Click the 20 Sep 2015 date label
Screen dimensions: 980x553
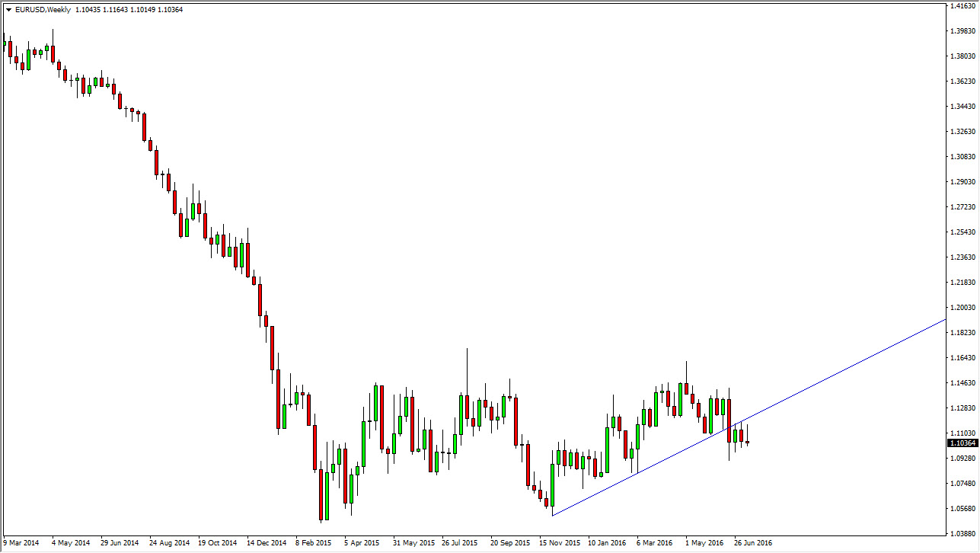[x=510, y=543]
